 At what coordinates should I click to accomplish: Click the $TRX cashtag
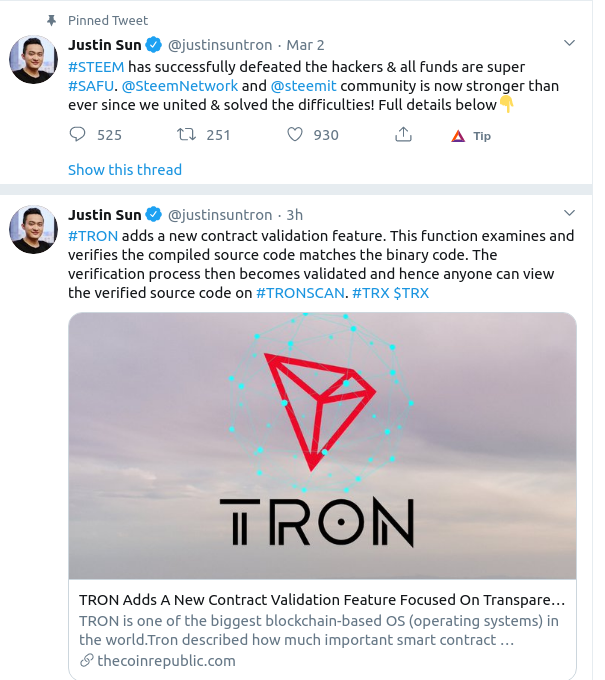click(411, 293)
